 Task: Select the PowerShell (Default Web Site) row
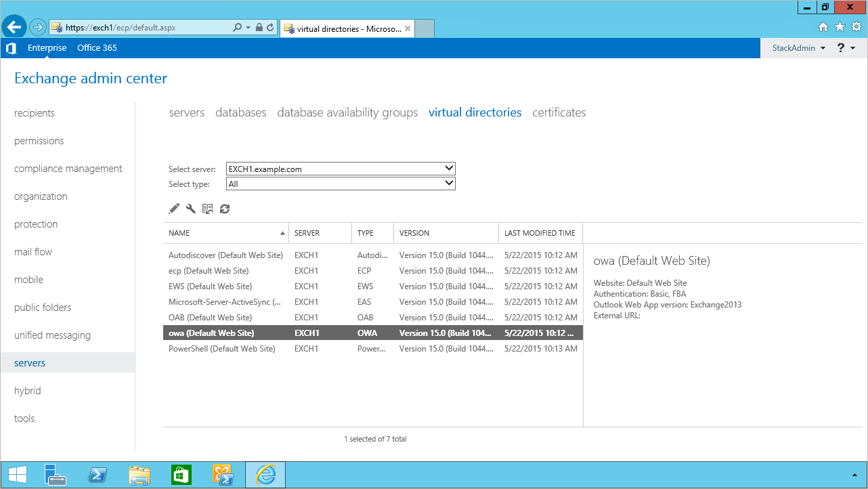pyautogui.click(x=372, y=349)
